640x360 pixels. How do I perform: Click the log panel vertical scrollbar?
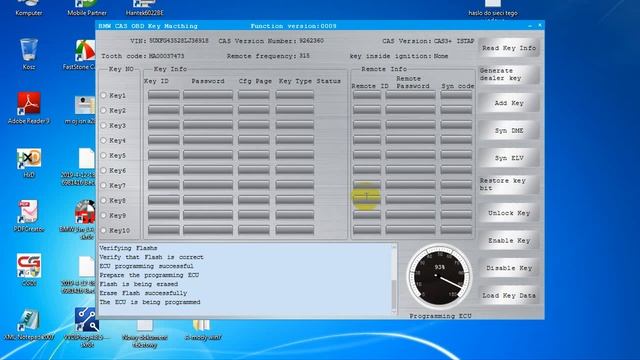coord(394,279)
